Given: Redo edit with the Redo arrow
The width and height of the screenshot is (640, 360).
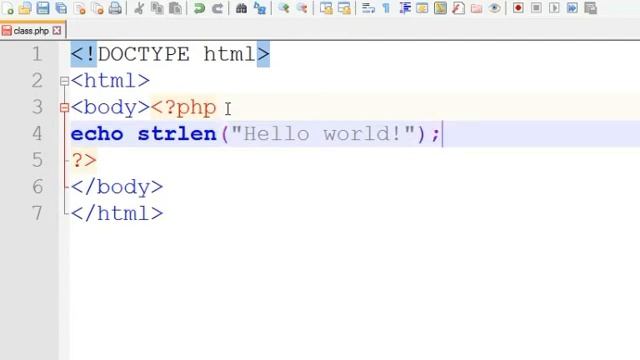Looking at the screenshot, I should point(217,8).
